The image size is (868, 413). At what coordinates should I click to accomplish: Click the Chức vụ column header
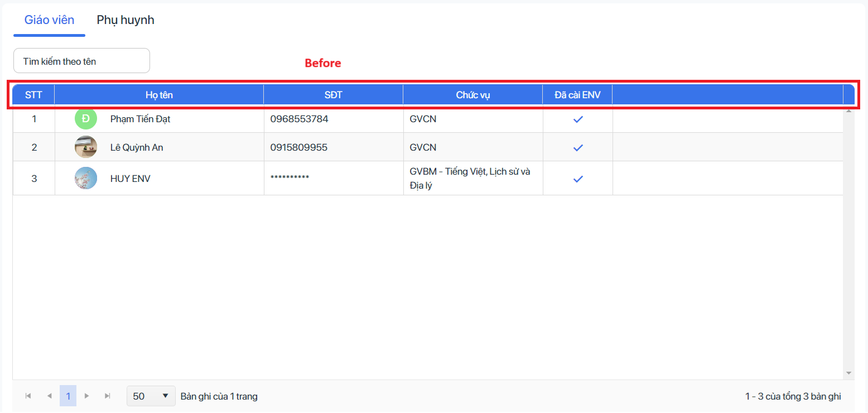[x=473, y=95]
